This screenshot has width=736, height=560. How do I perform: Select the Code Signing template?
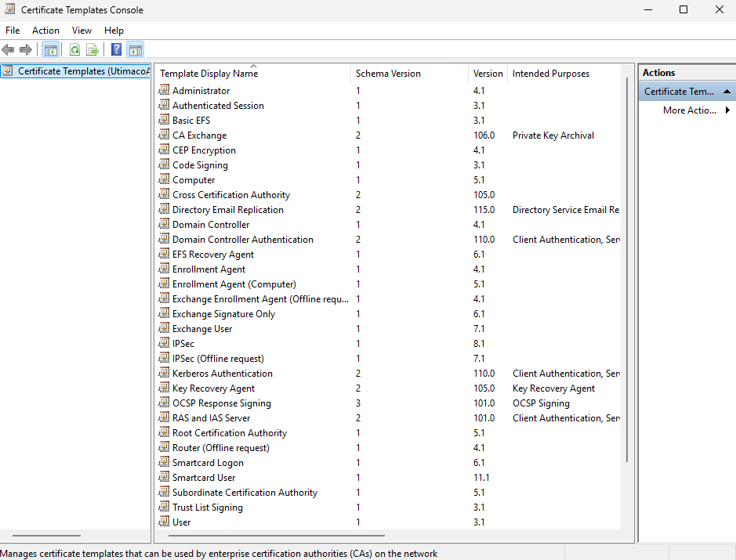click(x=200, y=165)
